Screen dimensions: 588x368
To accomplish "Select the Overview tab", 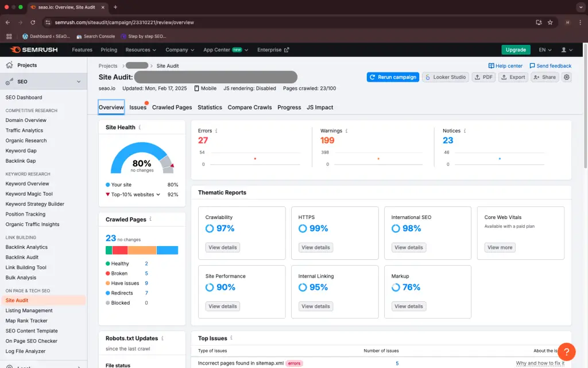I will pos(111,108).
